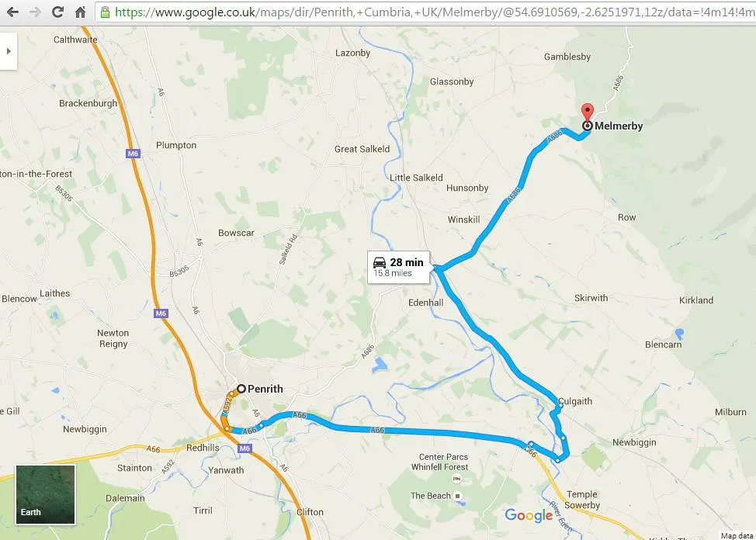Viewport: 756px width, 540px height.
Task: Click the car icon in route box
Action: click(x=380, y=262)
